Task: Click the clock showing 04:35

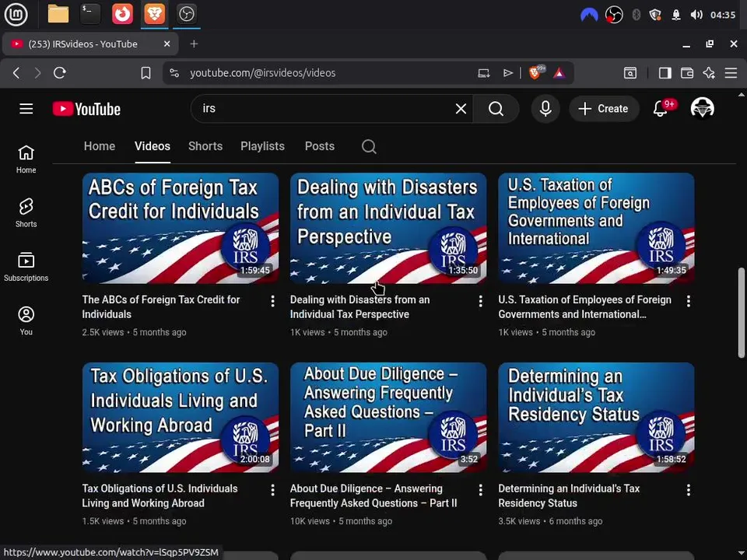Action: (723, 15)
